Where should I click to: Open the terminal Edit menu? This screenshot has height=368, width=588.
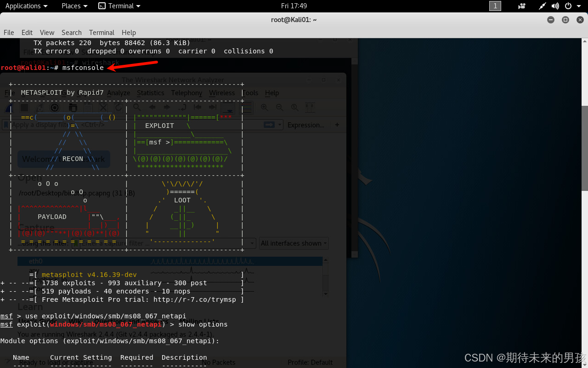pos(27,32)
